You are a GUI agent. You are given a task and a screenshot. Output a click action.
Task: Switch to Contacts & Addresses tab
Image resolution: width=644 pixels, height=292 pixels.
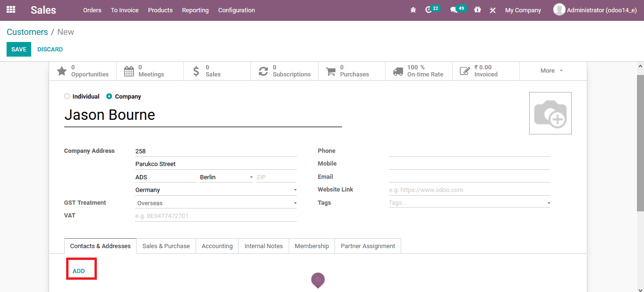100,246
